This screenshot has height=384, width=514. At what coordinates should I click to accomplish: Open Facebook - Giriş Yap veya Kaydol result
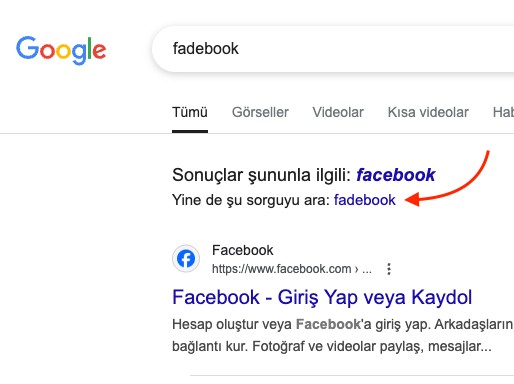tap(322, 297)
